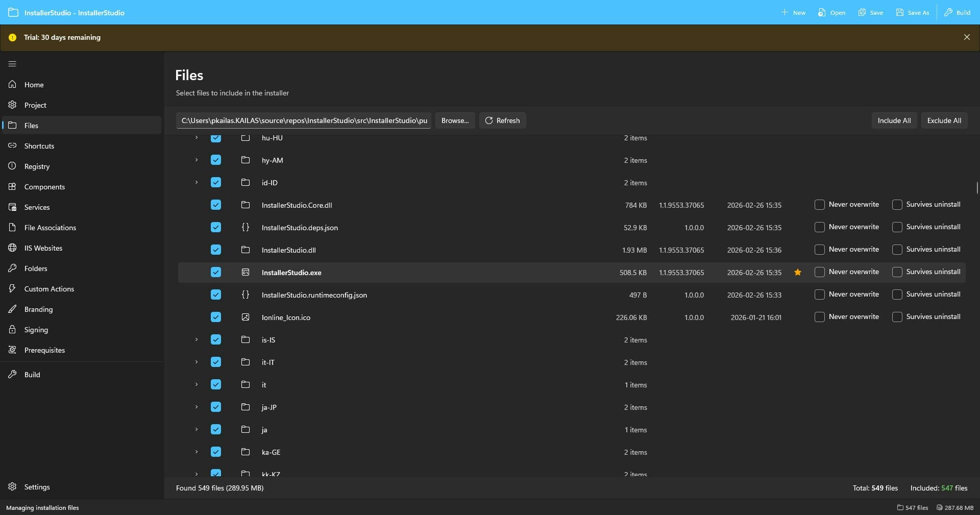
Task: Open the Signing section
Action: [36, 329]
